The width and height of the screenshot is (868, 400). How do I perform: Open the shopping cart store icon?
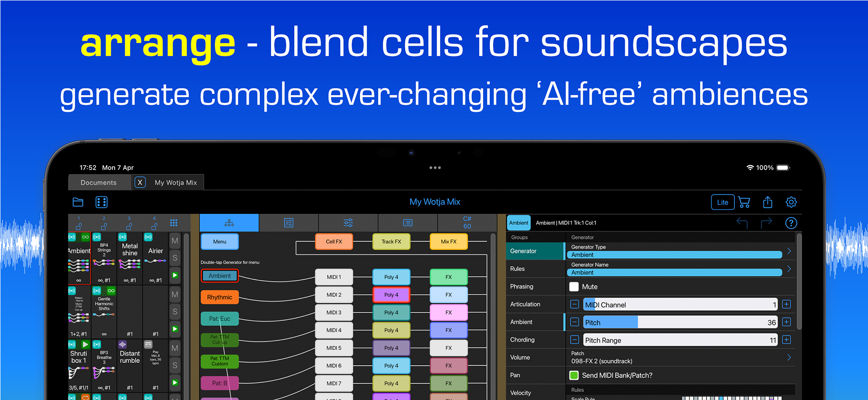tap(744, 202)
